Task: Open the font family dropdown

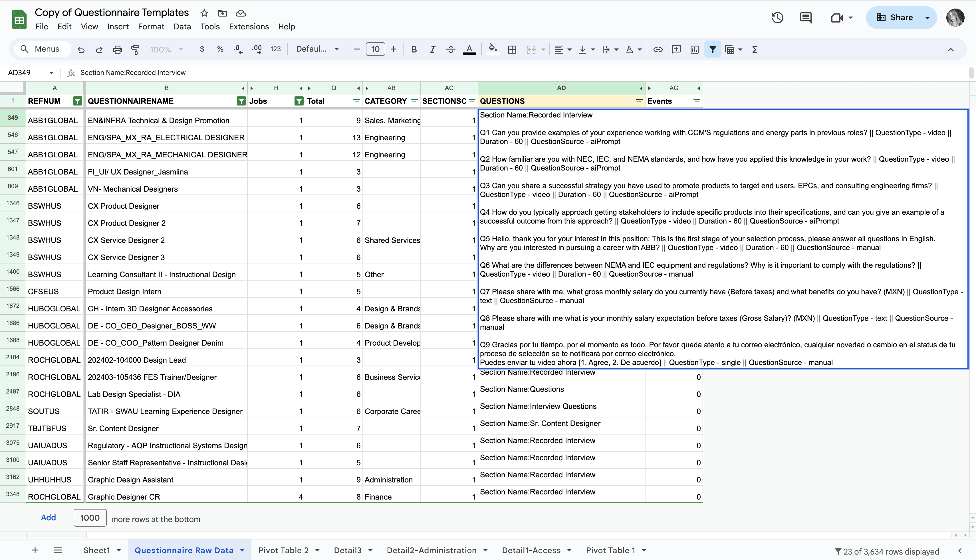Action: coord(318,49)
